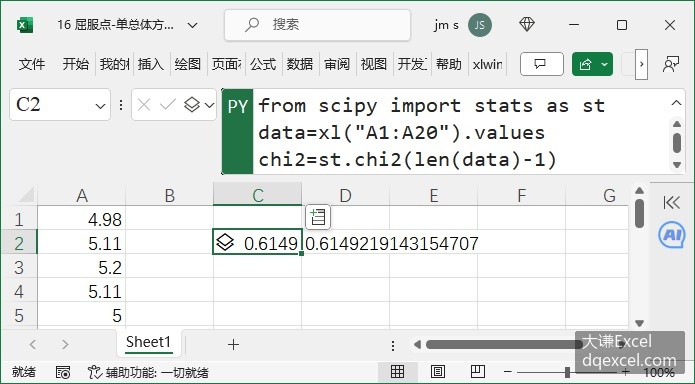
Task: Click the person feedback icon
Action: pos(671,64)
